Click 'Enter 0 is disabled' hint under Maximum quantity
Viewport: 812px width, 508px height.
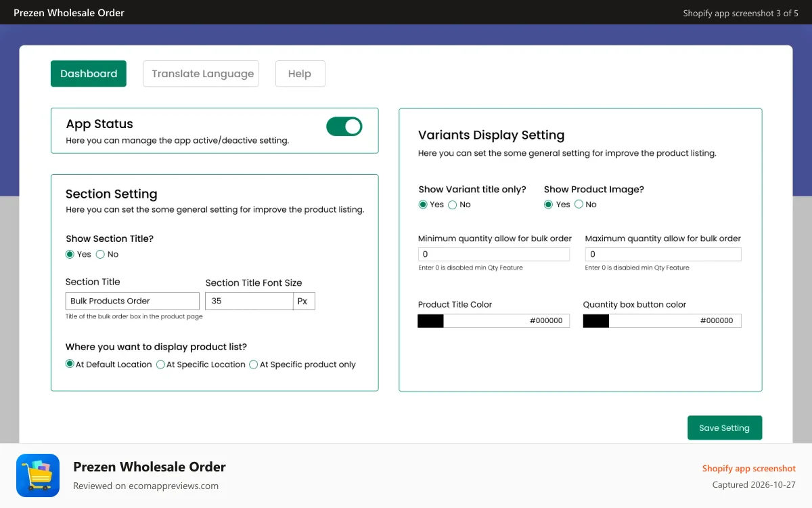click(637, 268)
